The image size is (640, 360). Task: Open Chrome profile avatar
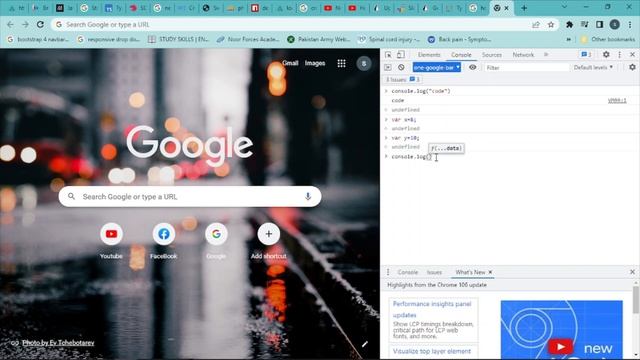coord(615,24)
